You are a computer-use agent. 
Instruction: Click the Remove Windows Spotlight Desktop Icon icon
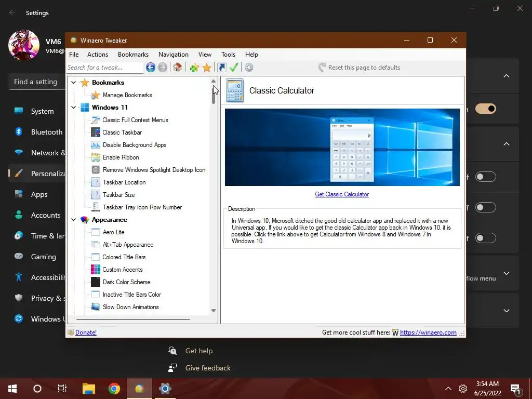pyautogui.click(x=96, y=170)
